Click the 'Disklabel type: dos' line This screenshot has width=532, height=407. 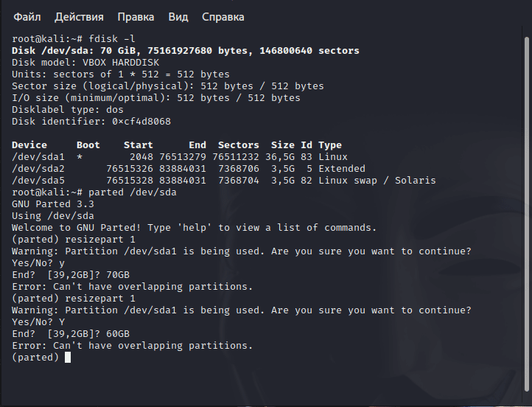[x=68, y=110]
